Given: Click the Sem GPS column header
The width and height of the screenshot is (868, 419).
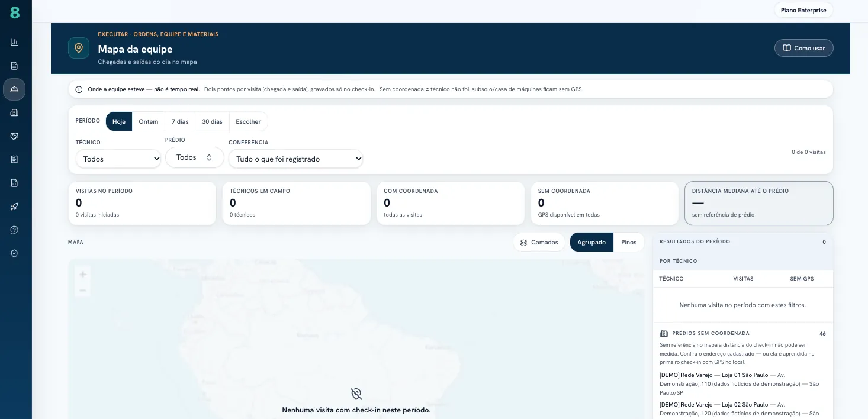Looking at the screenshot, I should (x=802, y=279).
